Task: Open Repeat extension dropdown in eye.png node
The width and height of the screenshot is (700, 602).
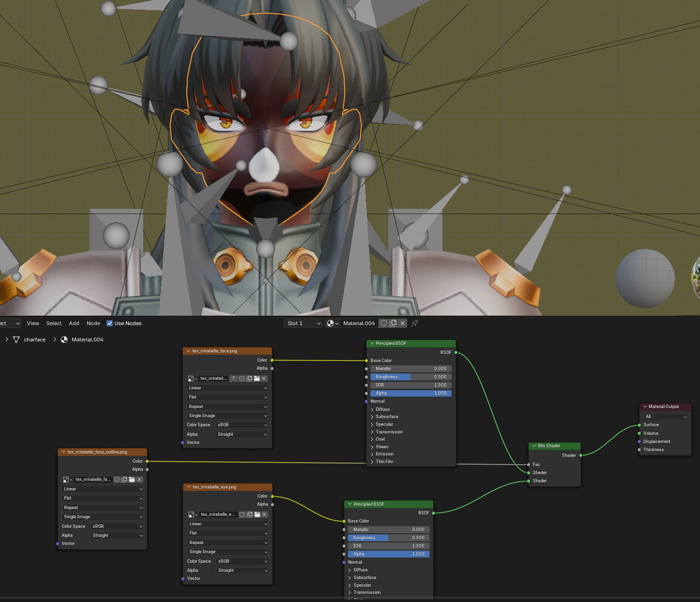Action: tap(228, 543)
